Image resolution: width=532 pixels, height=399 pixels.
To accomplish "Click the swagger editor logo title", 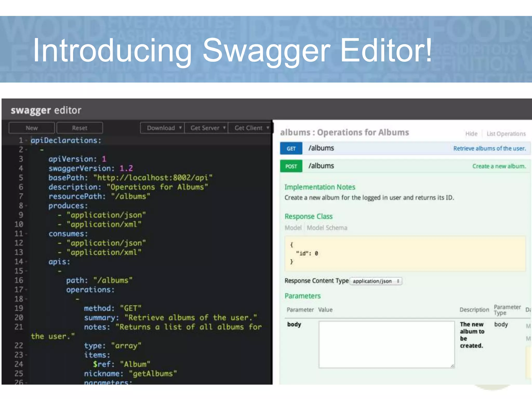I will tap(46, 110).
